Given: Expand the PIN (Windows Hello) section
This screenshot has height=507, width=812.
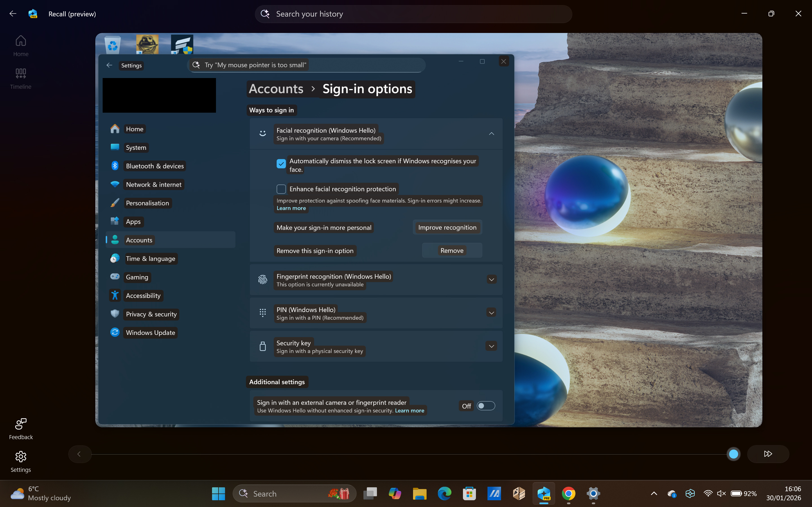Looking at the screenshot, I should point(491,312).
